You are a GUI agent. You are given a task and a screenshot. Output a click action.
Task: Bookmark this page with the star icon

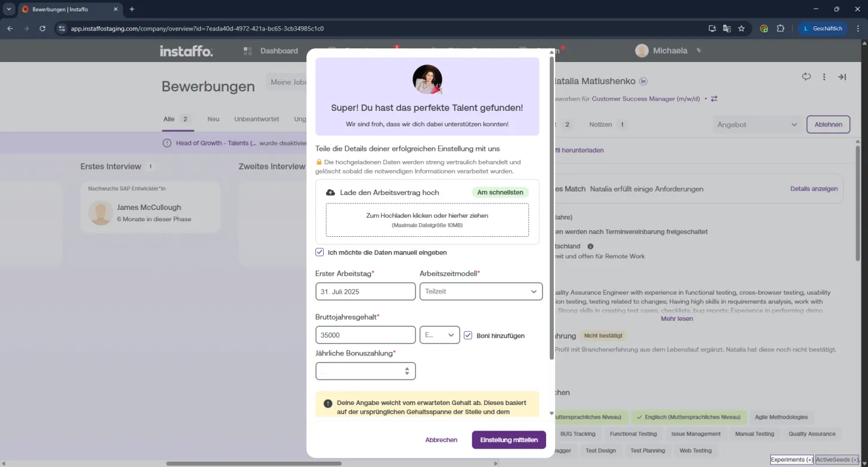(x=742, y=28)
